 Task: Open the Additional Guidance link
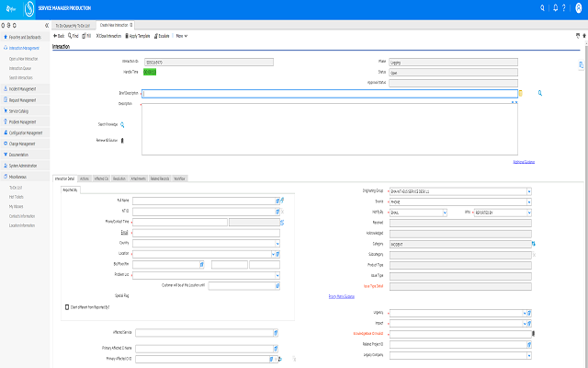[524, 162]
